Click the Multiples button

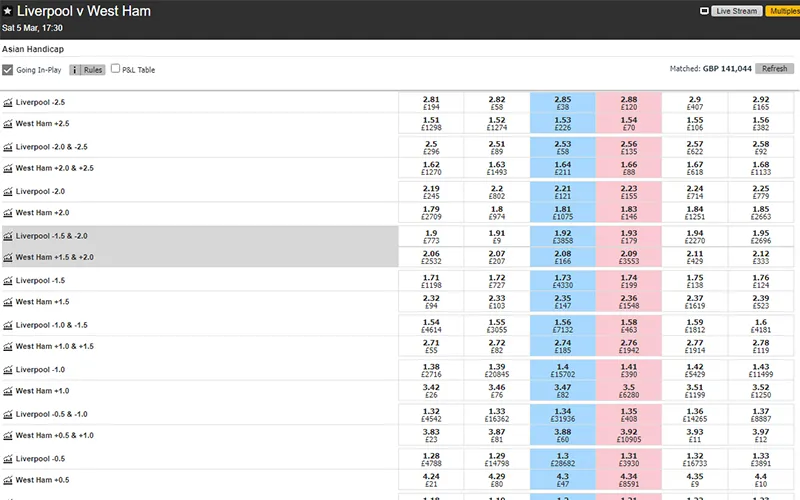pos(783,11)
